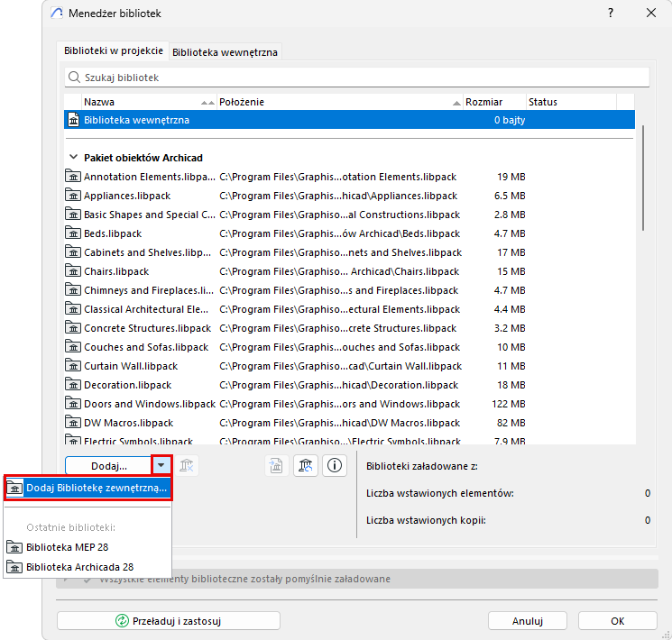Image resolution: width=672 pixels, height=640 pixels.
Task: Choose Dodaj Bibliotekę zewnętrzną menu item
Action: tap(88, 488)
